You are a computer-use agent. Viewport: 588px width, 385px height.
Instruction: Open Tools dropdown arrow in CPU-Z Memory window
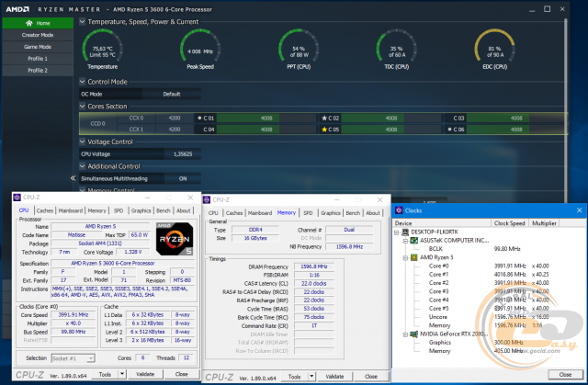(x=311, y=377)
